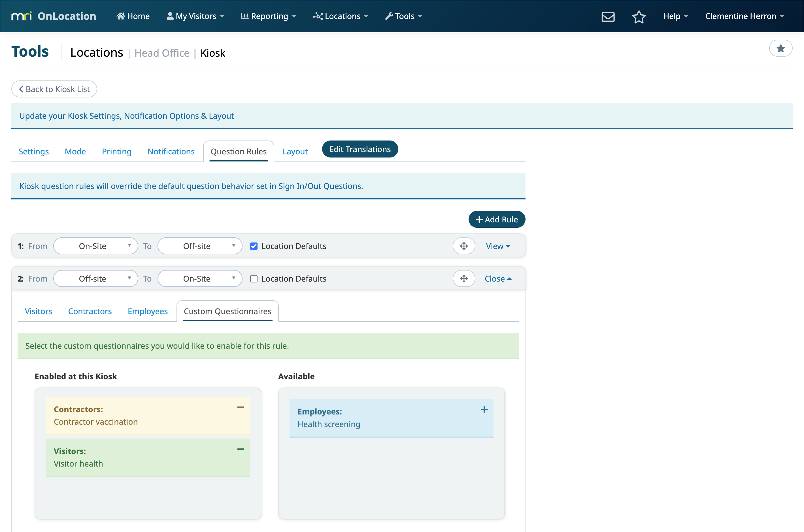Collapse rule 2 with Close
Image resolution: width=804 pixels, height=532 pixels.
(498, 278)
